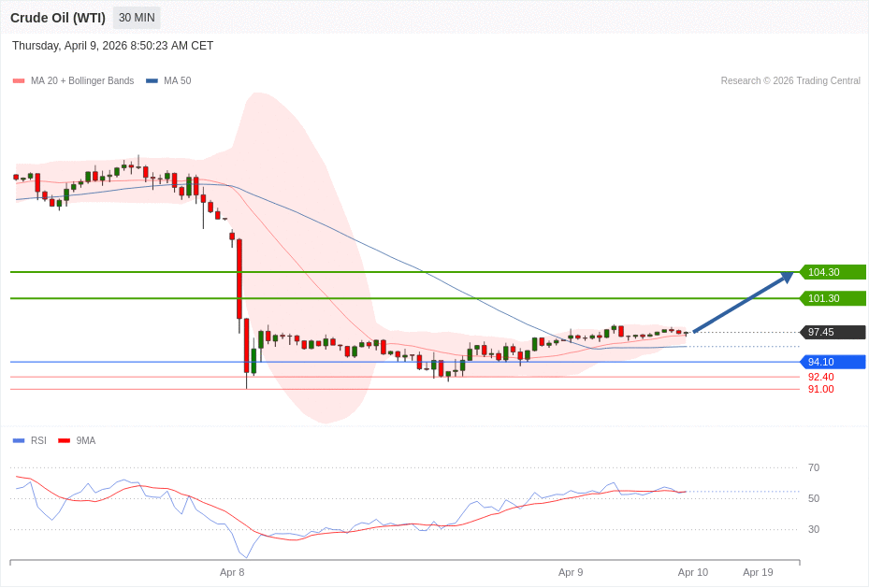Viewport: 869px width, 588px height.
Task: Click the Apr 8 date axis label
Action: pos(232,572)
